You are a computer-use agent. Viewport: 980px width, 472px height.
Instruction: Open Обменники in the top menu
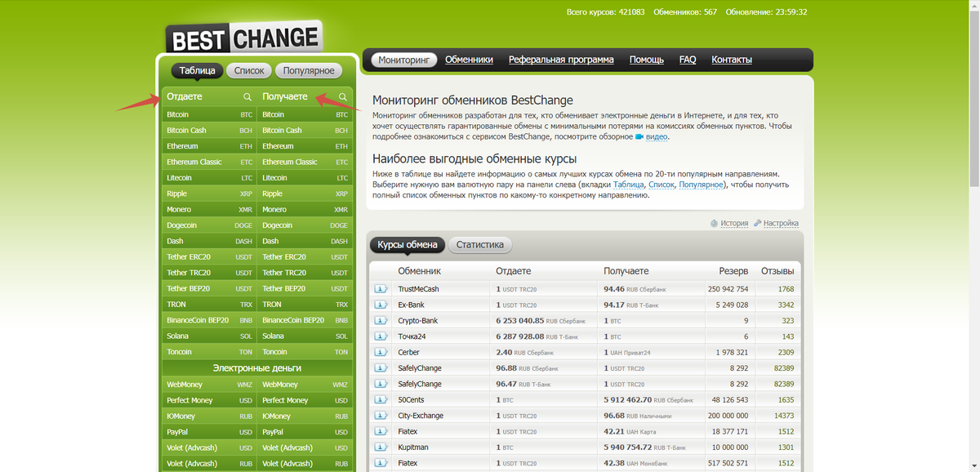click(470, 60)
